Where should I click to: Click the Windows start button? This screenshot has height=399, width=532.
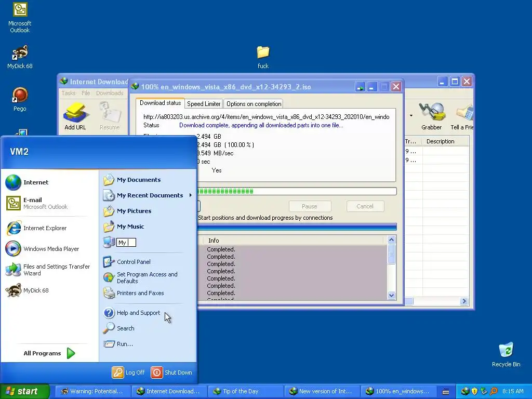25,391
